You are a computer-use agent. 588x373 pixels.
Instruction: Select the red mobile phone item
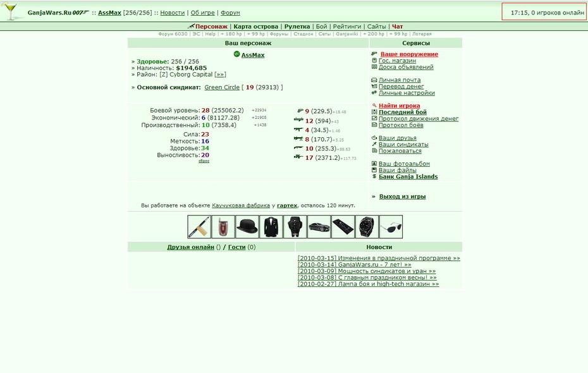point(223,226)
